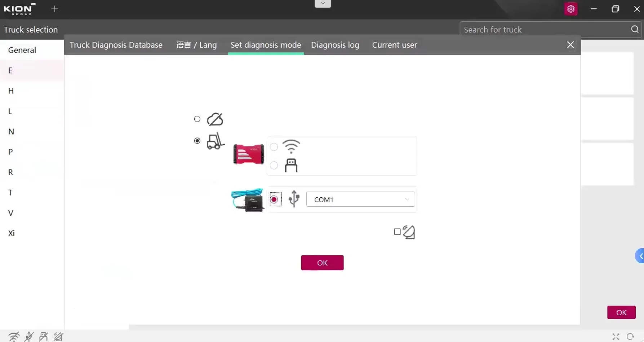Choose the Wi-Fi connection radio button
644x342 pixels.
tap(274, 147)
